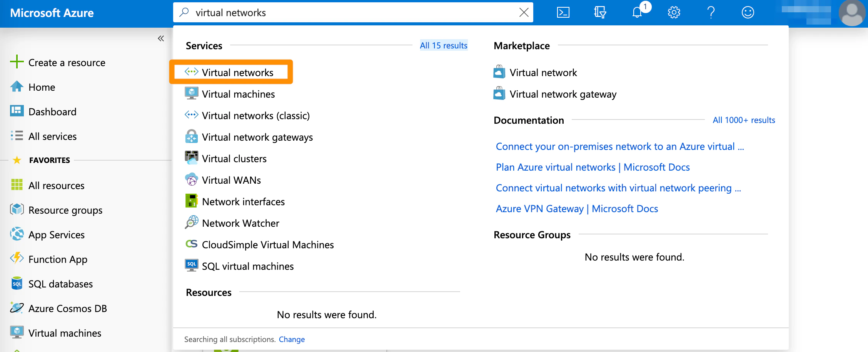Image resolution: width=868 pixels, height=352 pixels.
Task: Show all 15 search results
Action: [x=444, y=45]
